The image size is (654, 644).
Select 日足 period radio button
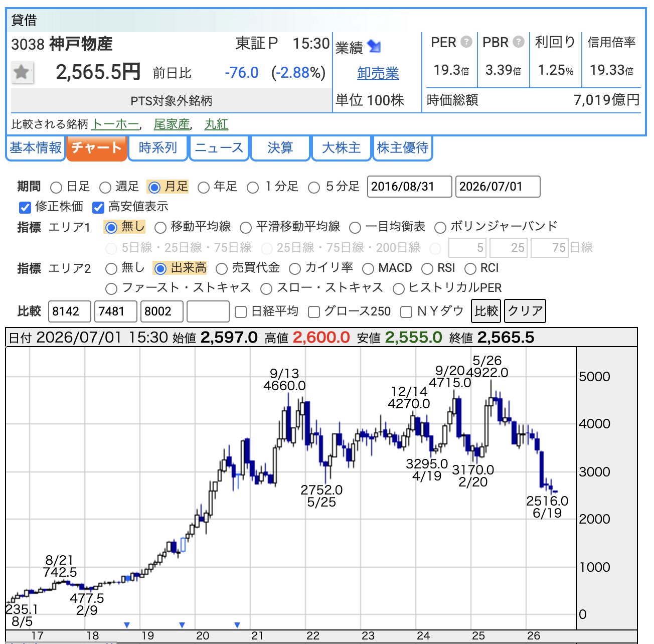point(56,188)
